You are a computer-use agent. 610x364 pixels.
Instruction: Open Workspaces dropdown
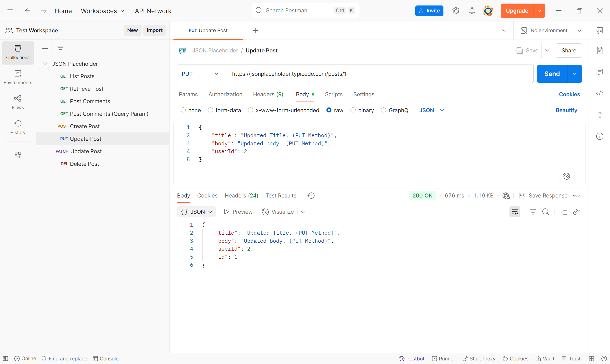102,11
